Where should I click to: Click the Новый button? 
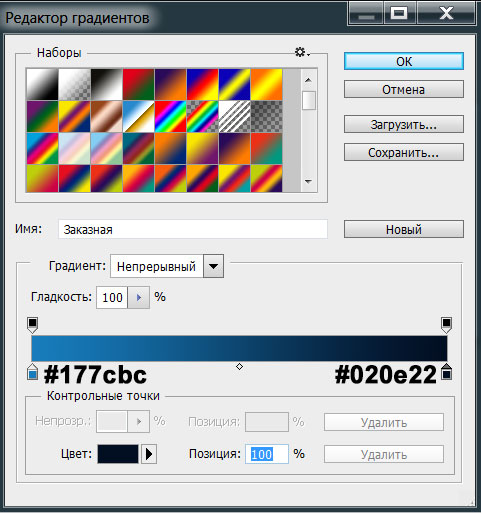pyautogui.click(x=404, y=229)
